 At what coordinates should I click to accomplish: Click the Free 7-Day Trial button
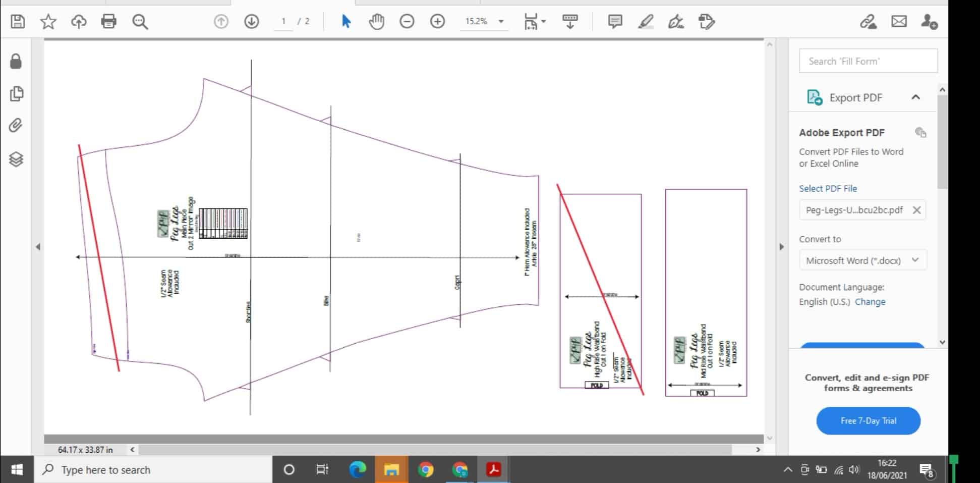click(868, 421)
